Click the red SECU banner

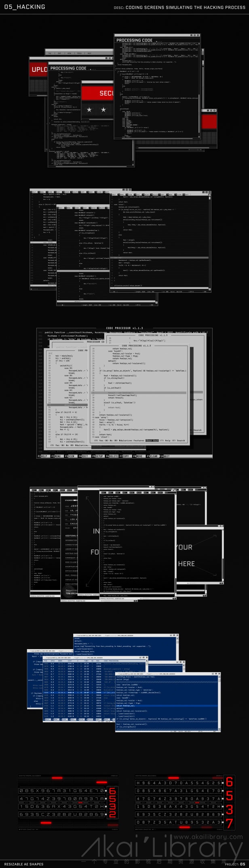click(97, 93)
